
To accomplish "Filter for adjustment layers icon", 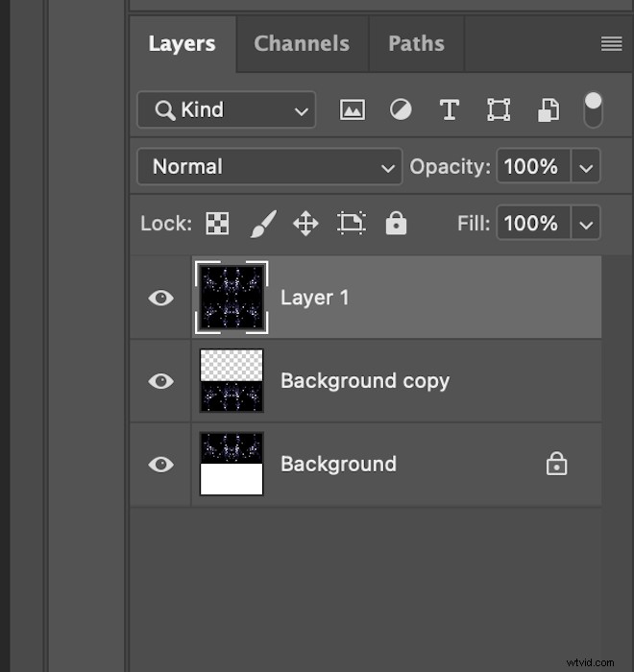I will (401, 109).
